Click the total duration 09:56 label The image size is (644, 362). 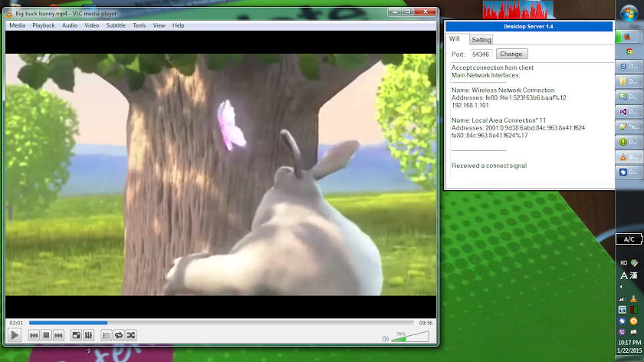[426, 323]
